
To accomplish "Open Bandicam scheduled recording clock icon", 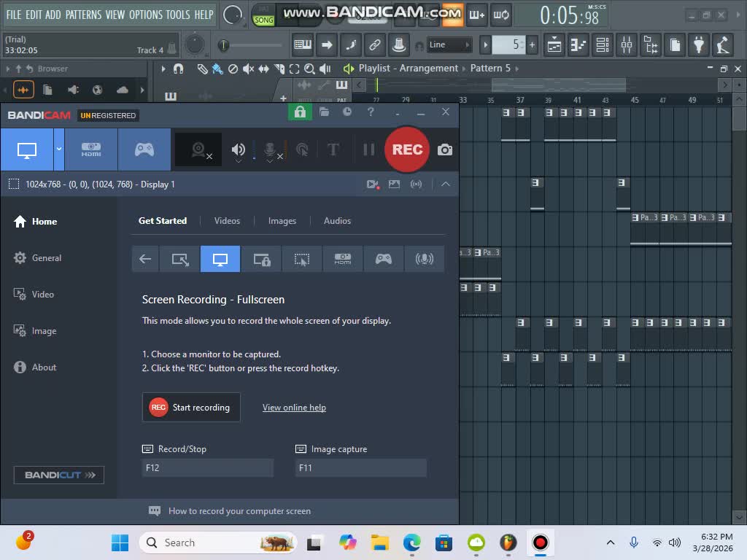I will (x=347, y=112).
